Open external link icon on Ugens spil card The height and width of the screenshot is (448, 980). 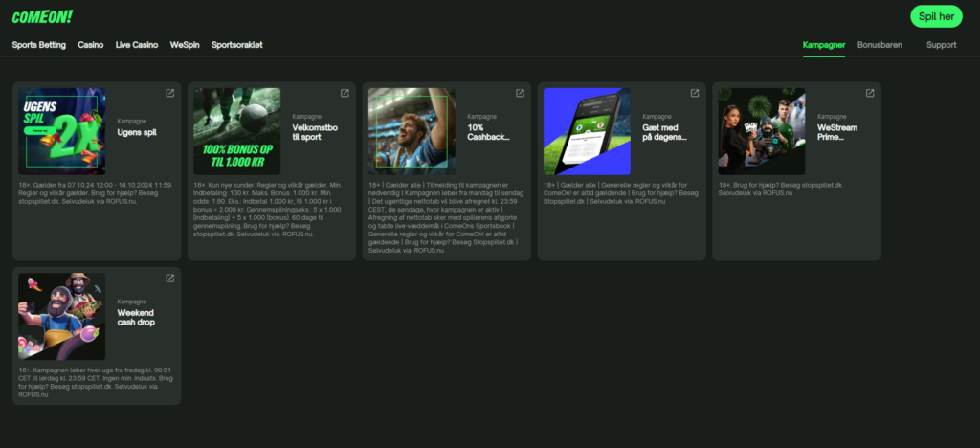tap(170, 93)
